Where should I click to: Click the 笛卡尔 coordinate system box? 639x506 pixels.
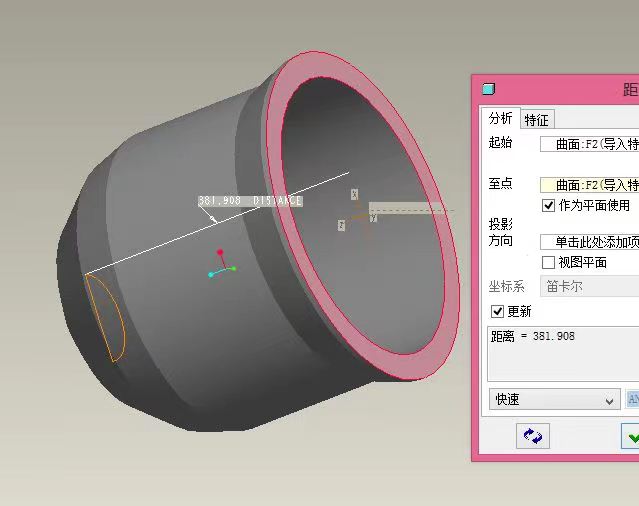(x=589, y=286)
